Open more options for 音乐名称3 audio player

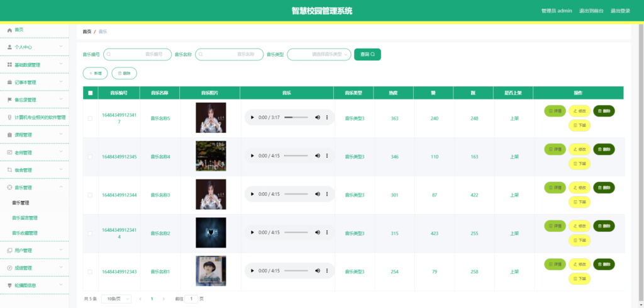pyautogui.click(x=327, y=194)
